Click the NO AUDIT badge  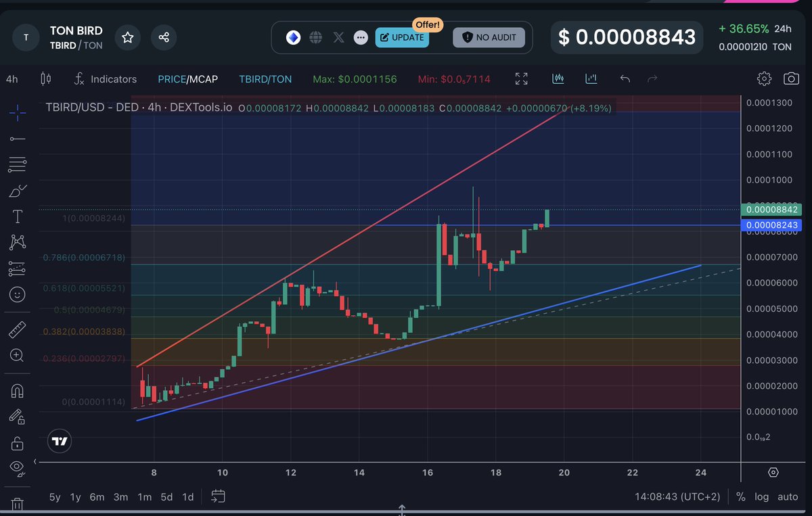coord(489,37)
